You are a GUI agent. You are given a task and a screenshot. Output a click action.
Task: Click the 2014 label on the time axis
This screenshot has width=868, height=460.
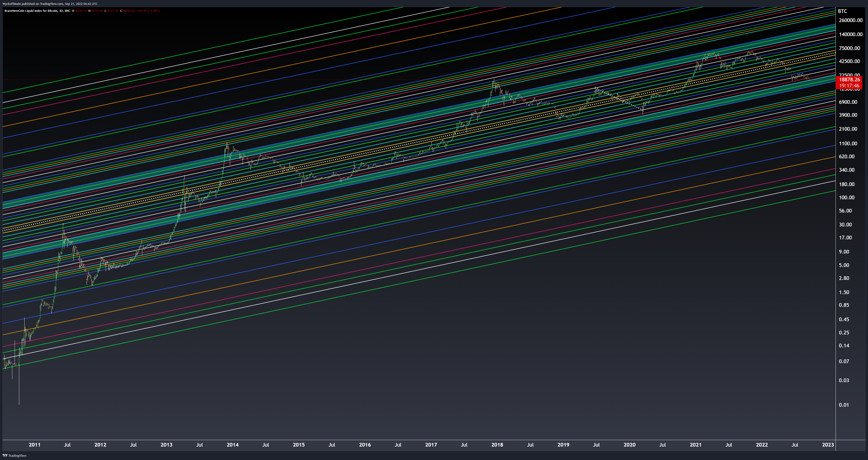tap(232, 444)
